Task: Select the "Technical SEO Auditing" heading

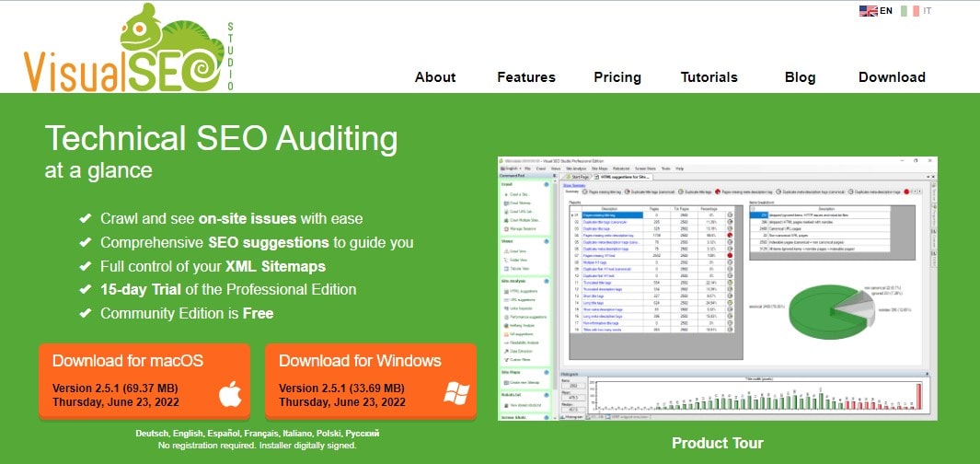Action: click(221, 139)
